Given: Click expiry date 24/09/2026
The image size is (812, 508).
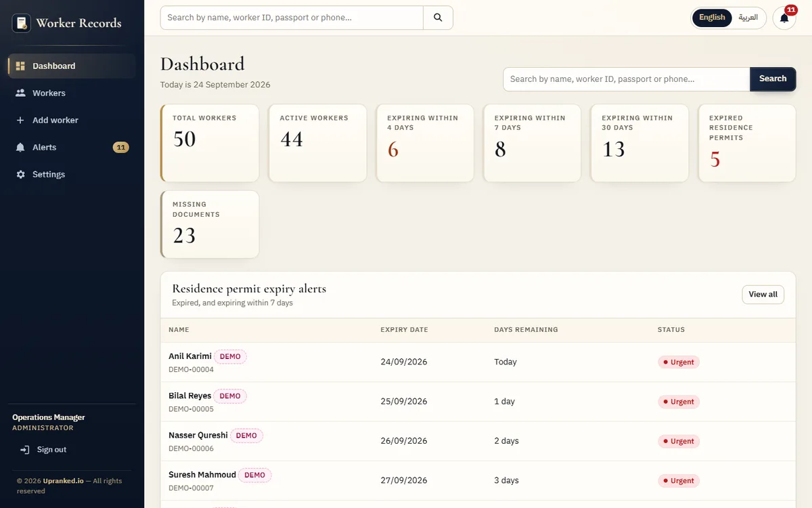Looking at the screenshot, I should pyautogui.click(x=404, y=362).
